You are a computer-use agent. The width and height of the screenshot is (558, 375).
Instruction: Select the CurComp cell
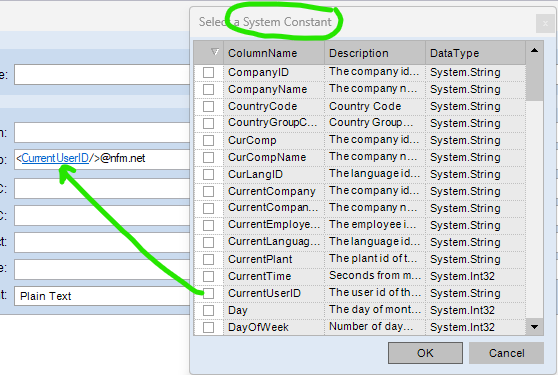274,140
